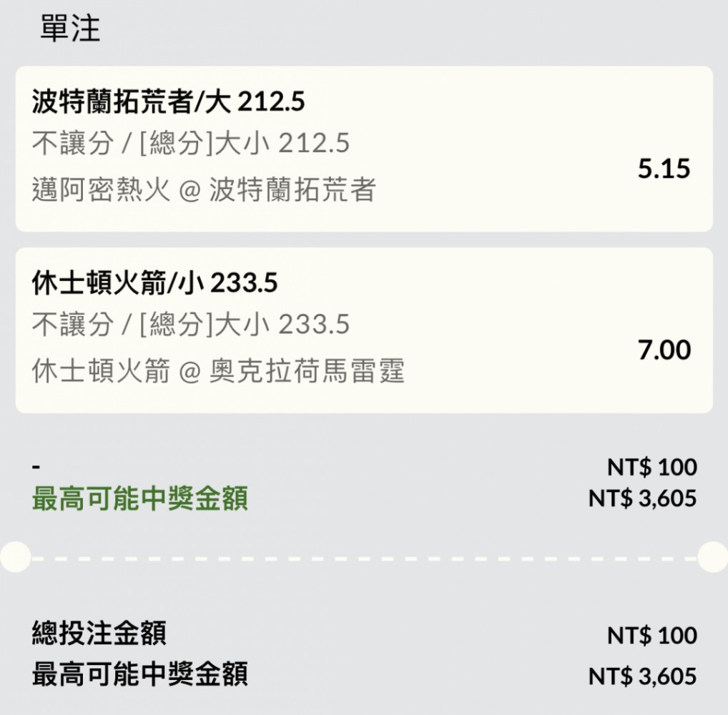Open the 波特蘭拓荒者/大 212.5 bet title
Screen dimensions: 728x715
pyautogui.click(x=169, y=103)
